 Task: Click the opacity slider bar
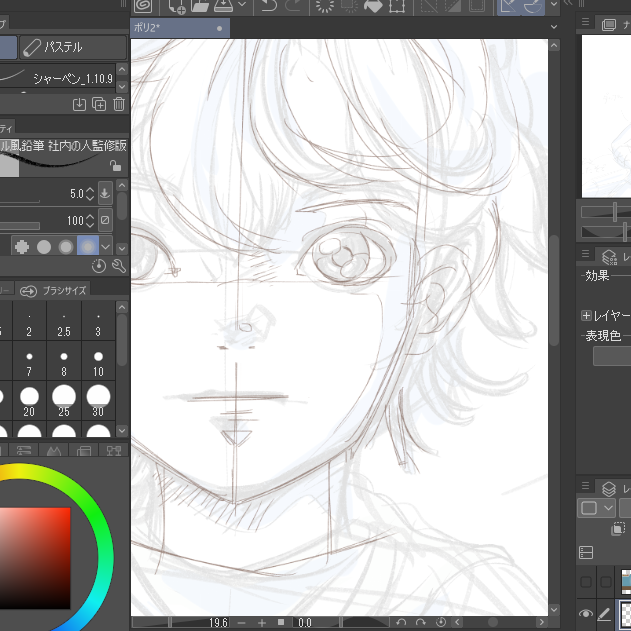point(20,226)
